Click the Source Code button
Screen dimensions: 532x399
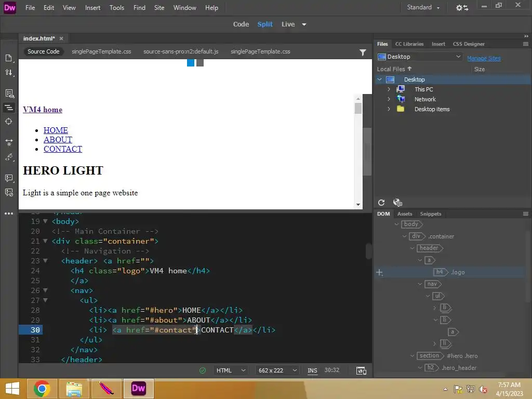pyautogui.click(x=44, y=51)
